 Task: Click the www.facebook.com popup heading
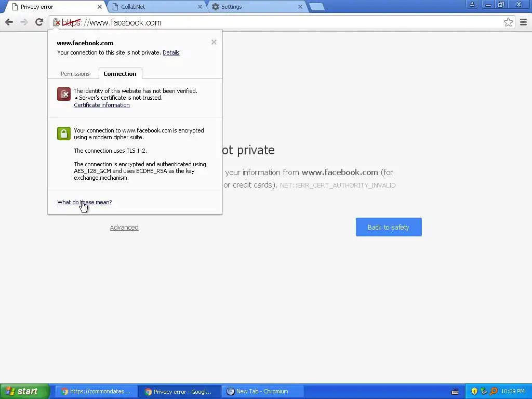[x=85, y=43]
